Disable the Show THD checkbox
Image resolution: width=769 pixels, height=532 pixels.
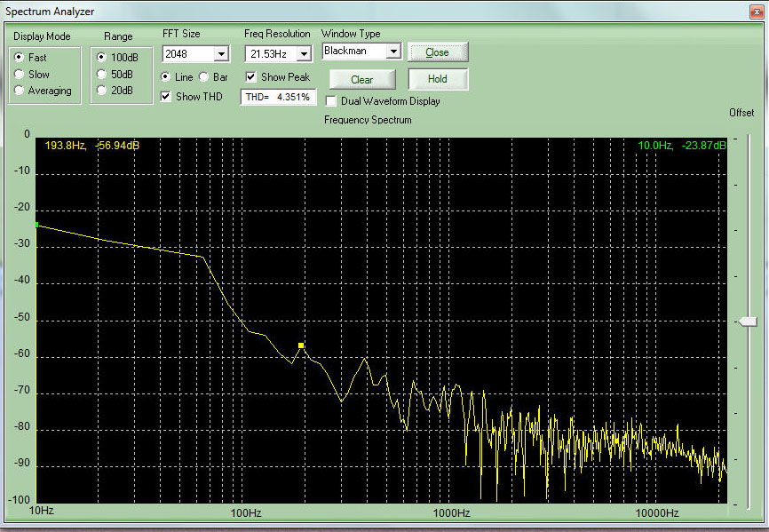point(166,96)
